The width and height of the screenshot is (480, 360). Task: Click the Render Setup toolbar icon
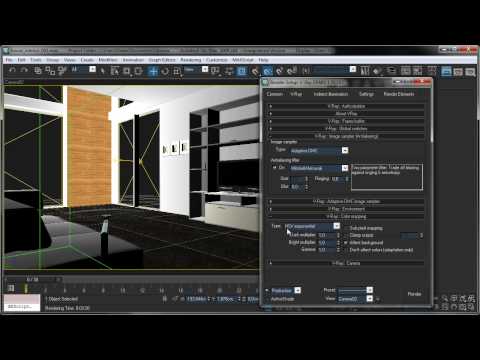click(x=446, y=71)
